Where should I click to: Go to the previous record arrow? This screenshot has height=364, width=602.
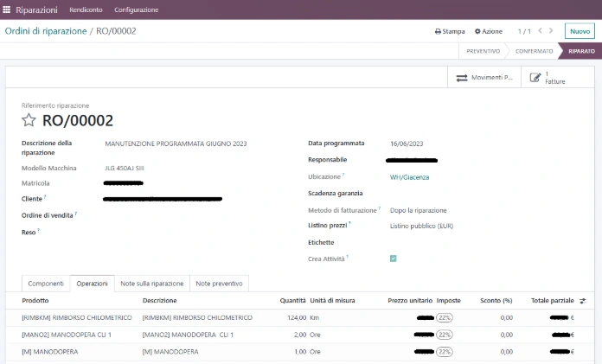click(x=540, y=31)
